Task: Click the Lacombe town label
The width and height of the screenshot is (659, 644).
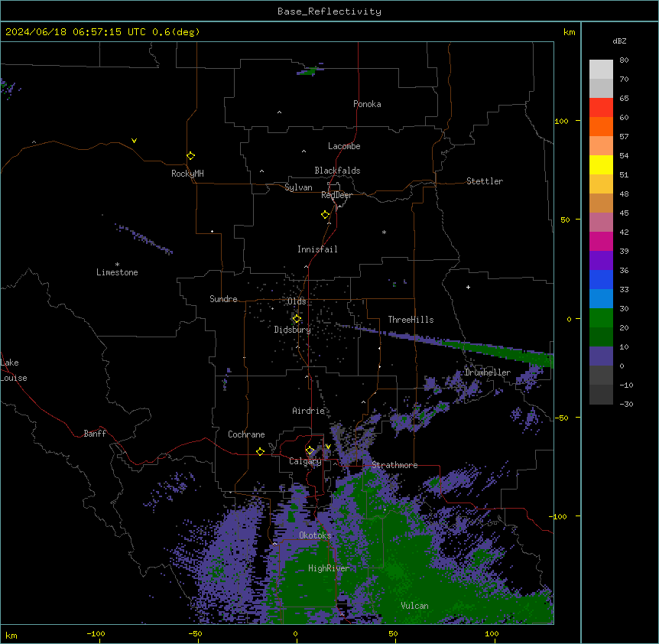Action: (344, 146)
